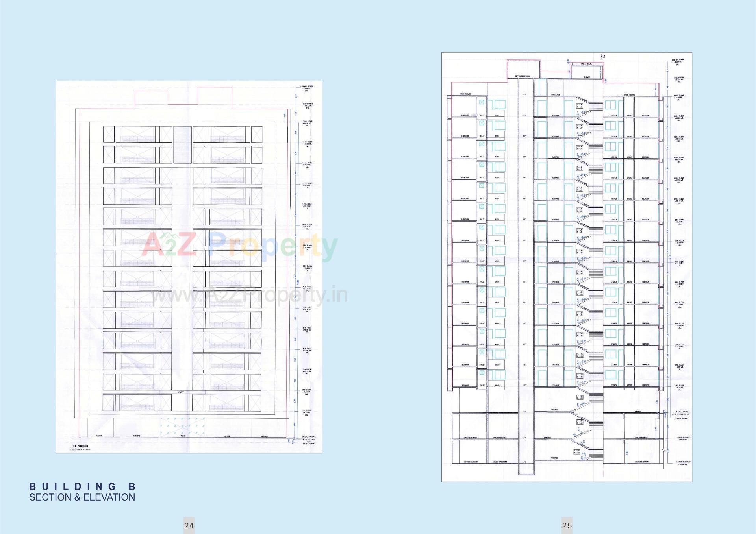Expand the LOWER BASEMENT -7.60 MT level marker

(683, 463)
